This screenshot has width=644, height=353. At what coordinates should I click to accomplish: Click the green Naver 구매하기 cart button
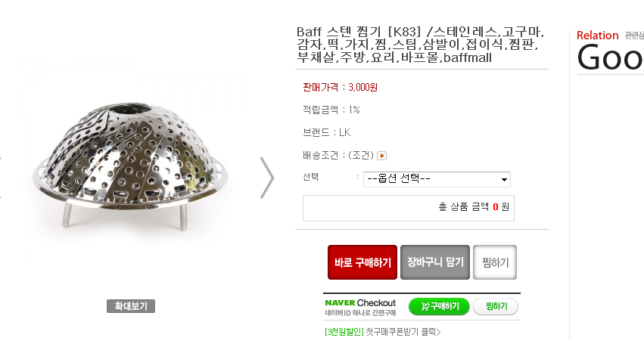pyautogui.click(x=439, y=306)
